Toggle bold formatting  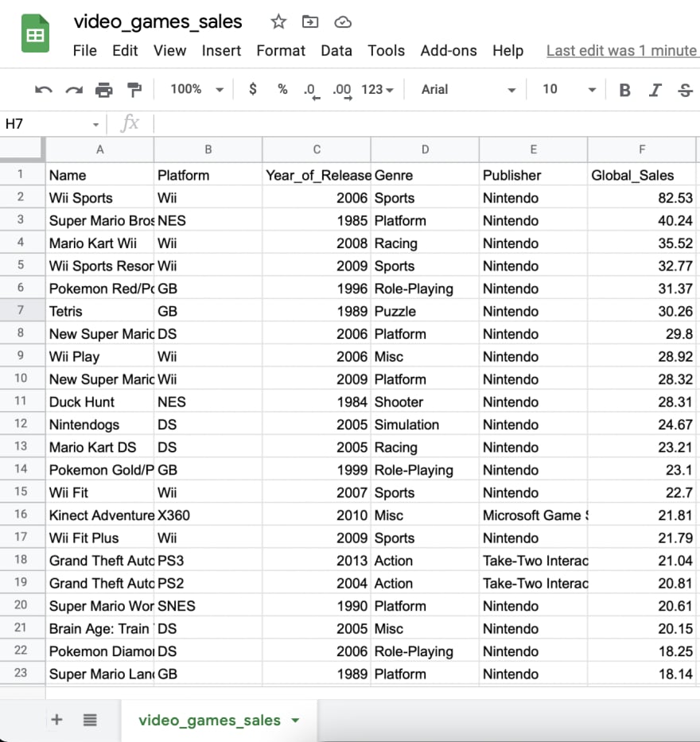point(624,90)
